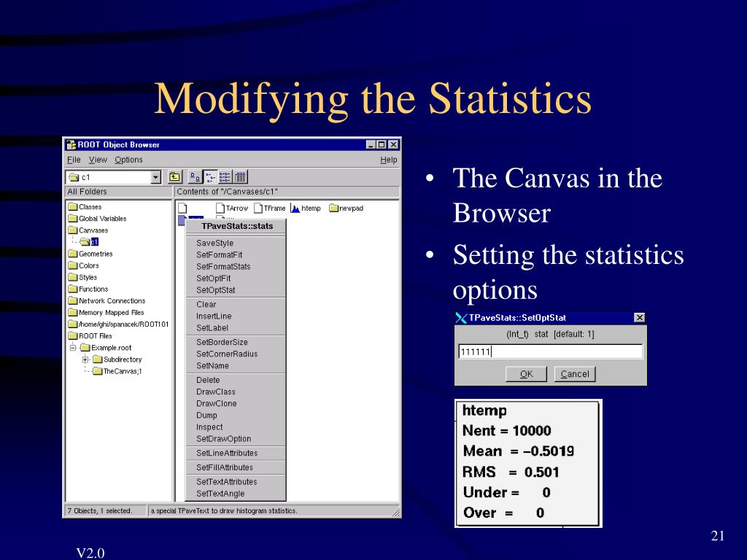
Task: Click the "Mean = -0.5019" statistics line
Action: click(x=519, y=451)
